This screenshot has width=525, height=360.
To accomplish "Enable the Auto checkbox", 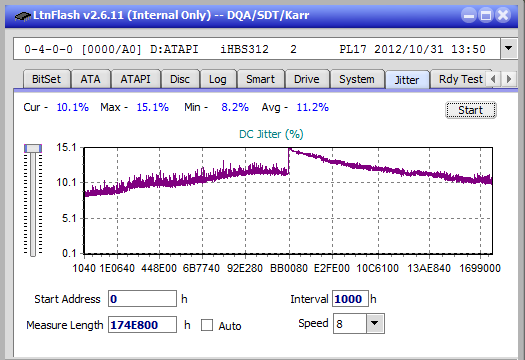I will pos(207,325).
